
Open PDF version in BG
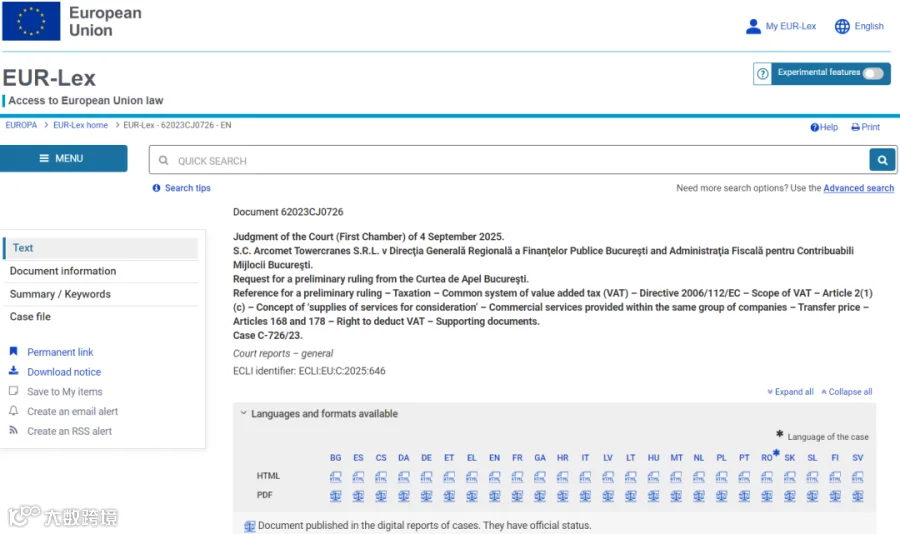(x=336, y=496)
